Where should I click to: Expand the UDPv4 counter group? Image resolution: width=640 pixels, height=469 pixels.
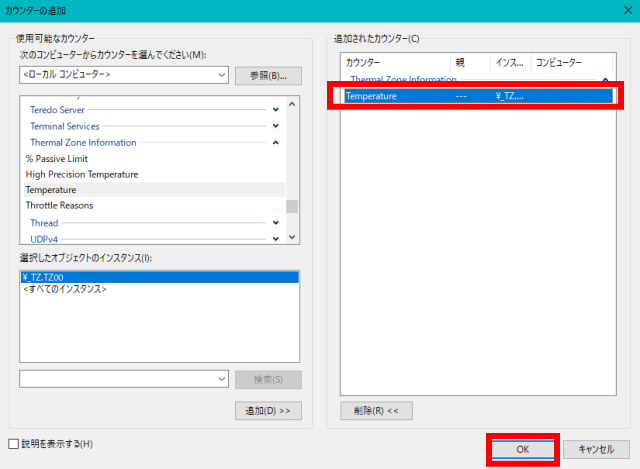[275, 238]
